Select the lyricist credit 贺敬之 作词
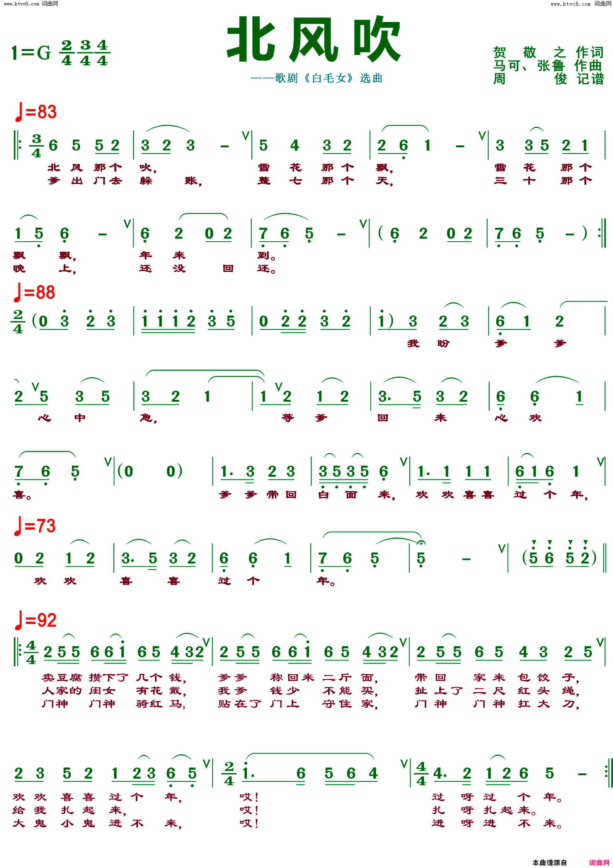The width and height of the screenshot is (613, 868). tap(548, 52)
